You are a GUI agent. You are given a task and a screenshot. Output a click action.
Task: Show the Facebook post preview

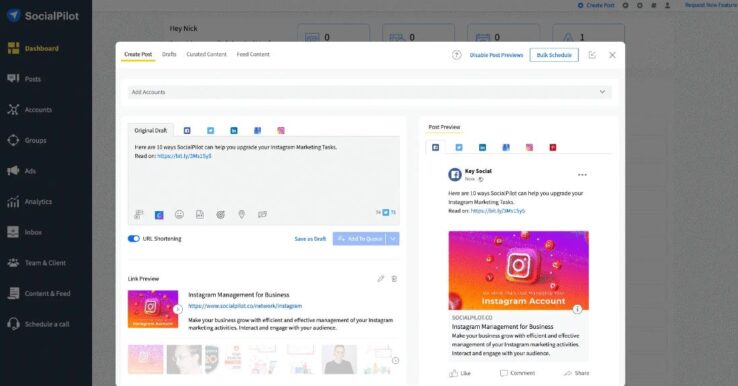[x=435, y=147]
